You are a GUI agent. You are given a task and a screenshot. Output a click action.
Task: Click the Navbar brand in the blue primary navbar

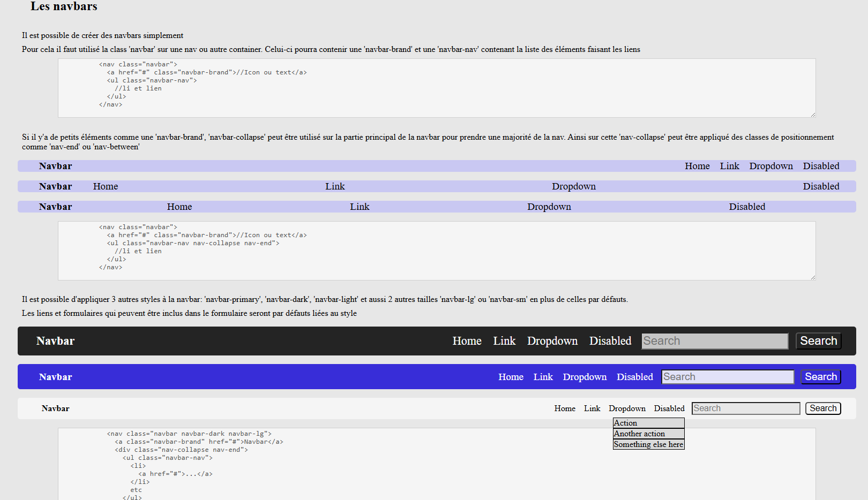coord(55,377)
